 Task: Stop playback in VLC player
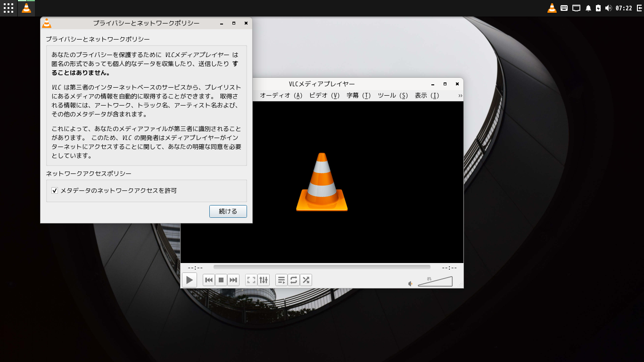[221, 280]
